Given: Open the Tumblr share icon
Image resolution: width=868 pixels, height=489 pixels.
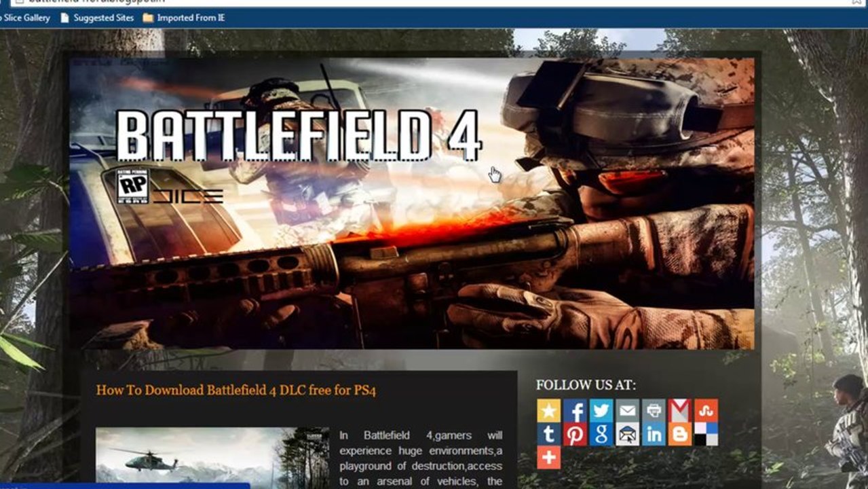Looking at the screenshot, I should (x=548, y=434).
